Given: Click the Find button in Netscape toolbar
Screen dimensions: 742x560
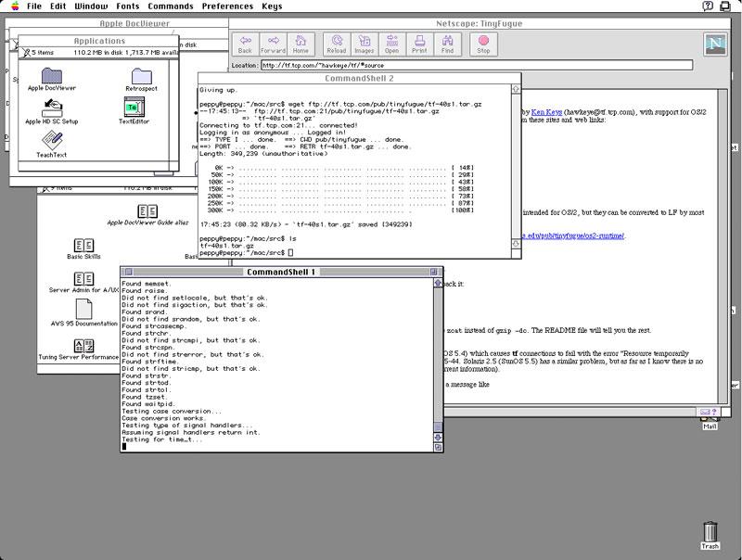Looking at the screenshot, I should pos(447,44).
